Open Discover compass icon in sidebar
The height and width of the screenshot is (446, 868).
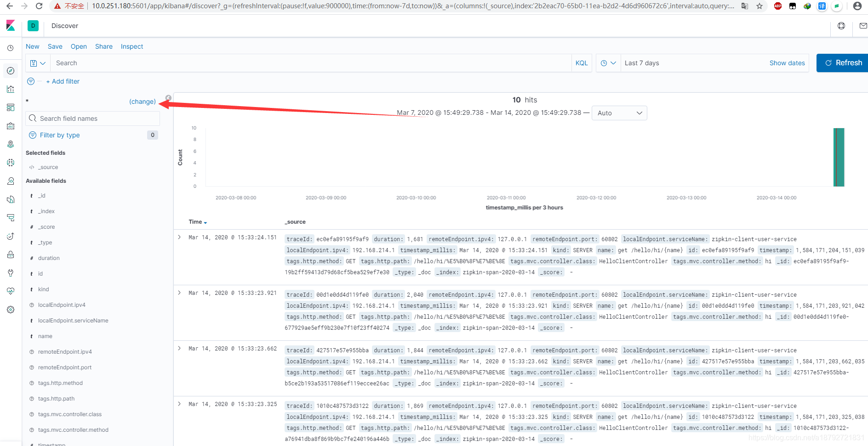pos(11,71)
